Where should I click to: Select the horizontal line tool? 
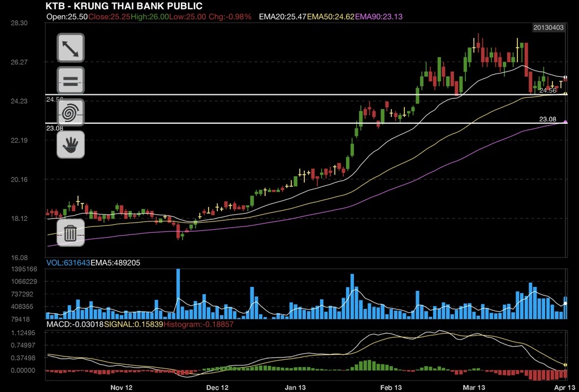point(71,80)
